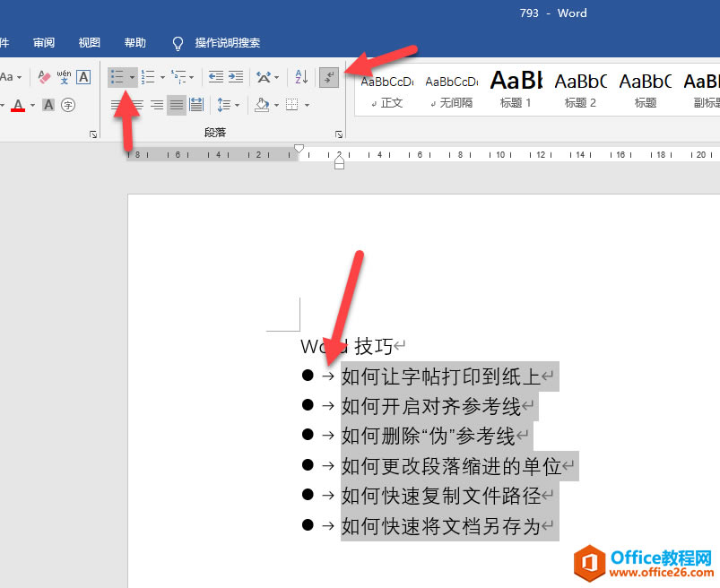Viewport: 720px width, 588px height.
Task: Click the line 如何让字帖打印到纸上
Action: (x=441, y=376)
